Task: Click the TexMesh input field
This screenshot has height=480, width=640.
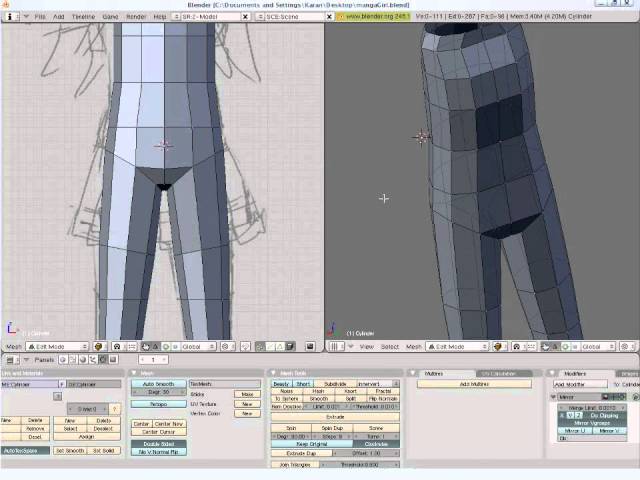Action: 224,384
